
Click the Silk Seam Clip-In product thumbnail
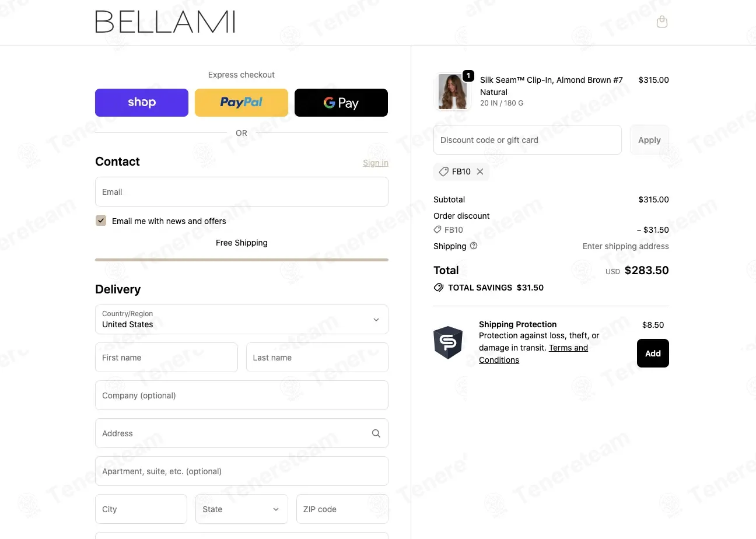pyautogui.click(x=452, y=92)
